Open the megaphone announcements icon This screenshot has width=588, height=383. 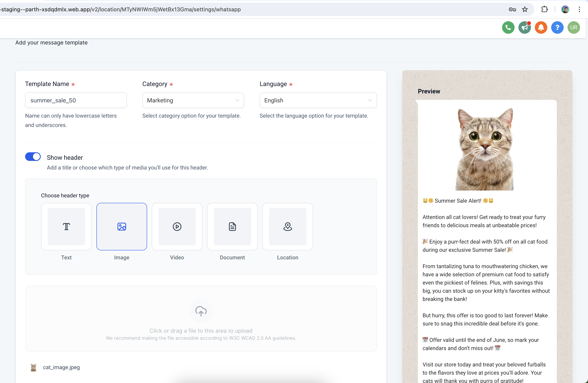click(x=524, y=27)
